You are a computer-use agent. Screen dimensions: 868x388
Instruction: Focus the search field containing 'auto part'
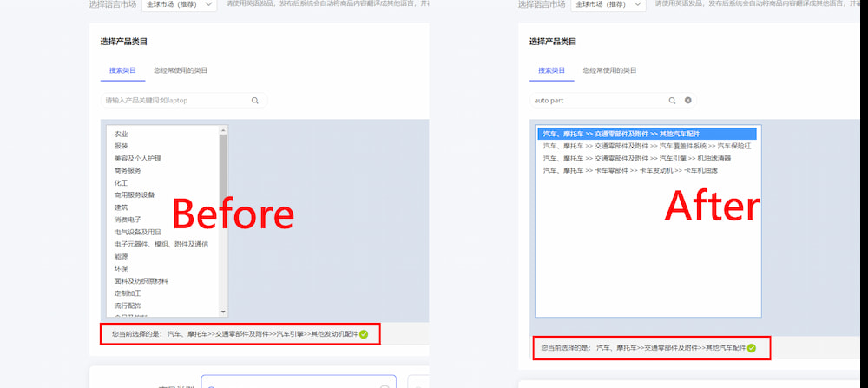click(x=613, y=101)
